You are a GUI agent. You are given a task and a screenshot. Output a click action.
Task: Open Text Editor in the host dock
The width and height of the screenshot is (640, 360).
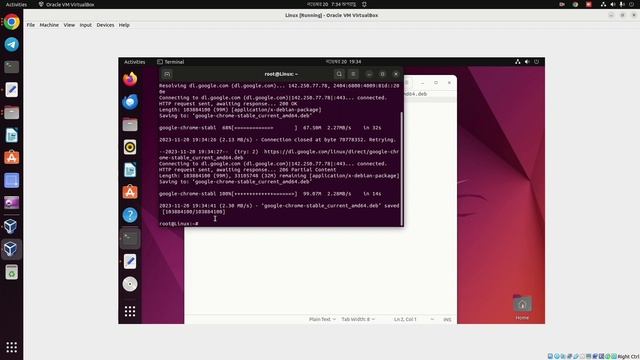11,89
